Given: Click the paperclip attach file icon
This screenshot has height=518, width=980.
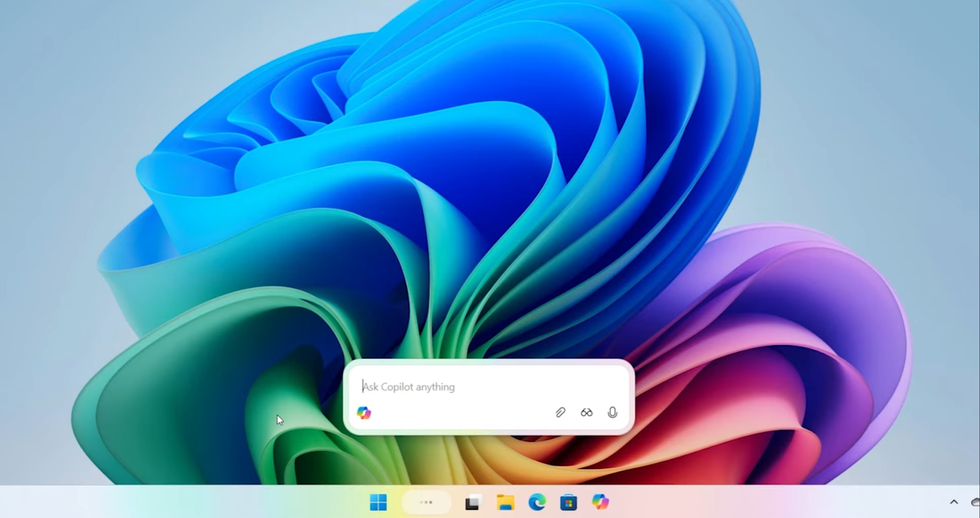Looking at the screenshot, I should (x=560, y=412).
